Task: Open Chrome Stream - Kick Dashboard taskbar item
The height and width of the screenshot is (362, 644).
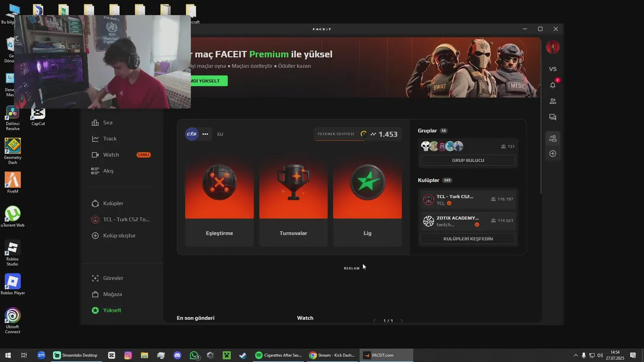Action: coord(332,355)
